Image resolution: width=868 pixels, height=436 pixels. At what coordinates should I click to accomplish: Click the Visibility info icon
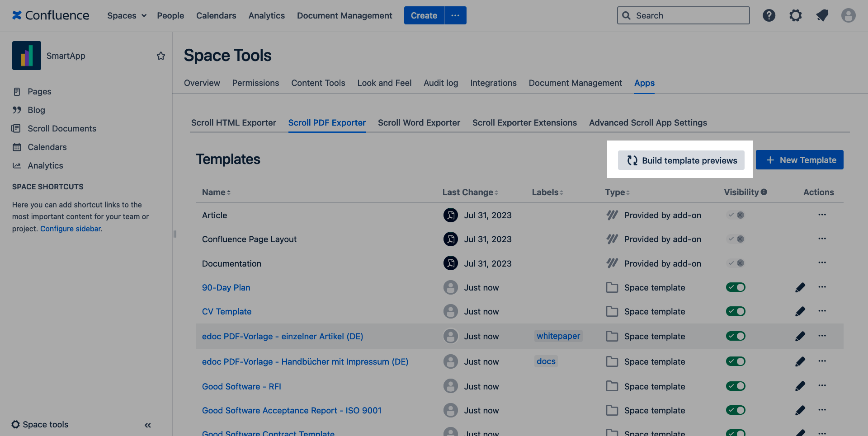point(764,192)
